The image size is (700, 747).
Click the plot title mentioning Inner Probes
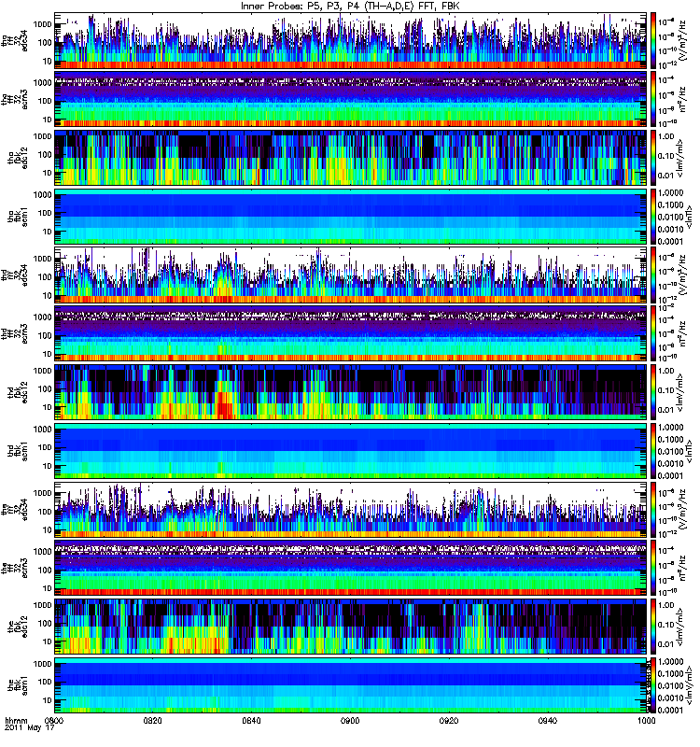(350, 6)
